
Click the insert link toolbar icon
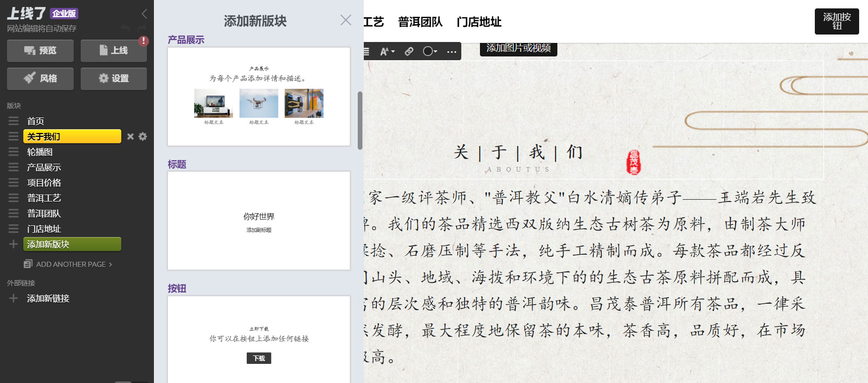pyautogui.click(x=409, y=51)
